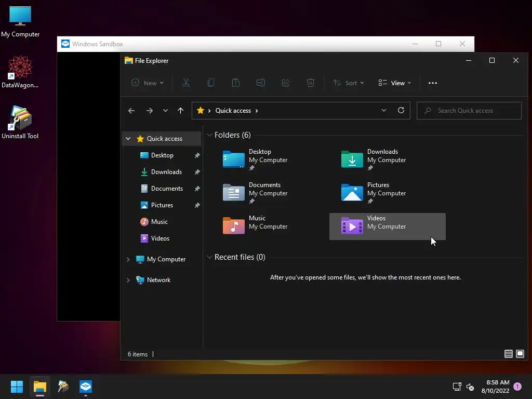This screenshot has height=399, width=532.
Task: Click the network tray icon
Action: (457, 387)
